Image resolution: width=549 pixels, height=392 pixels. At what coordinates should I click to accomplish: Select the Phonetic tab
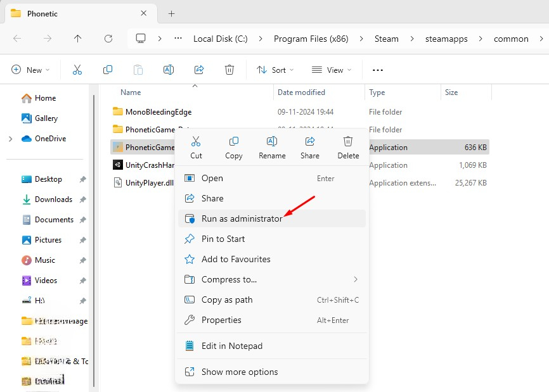point(81,14)
